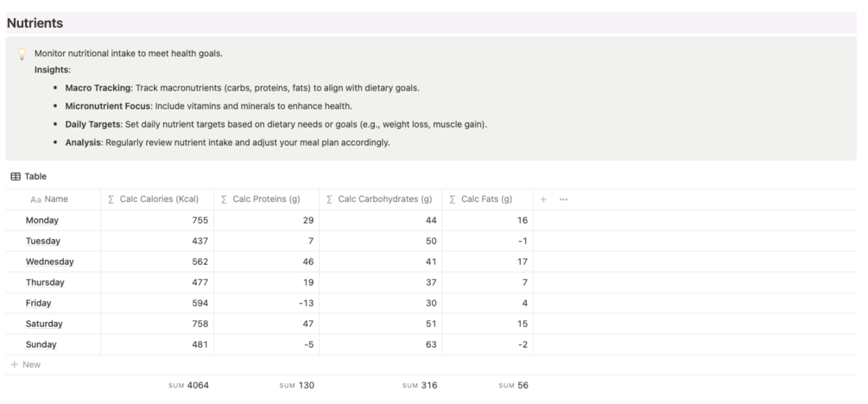Open the Calc Proteins (g) column header
Screen dimensions: 868x404
point(266,199)
